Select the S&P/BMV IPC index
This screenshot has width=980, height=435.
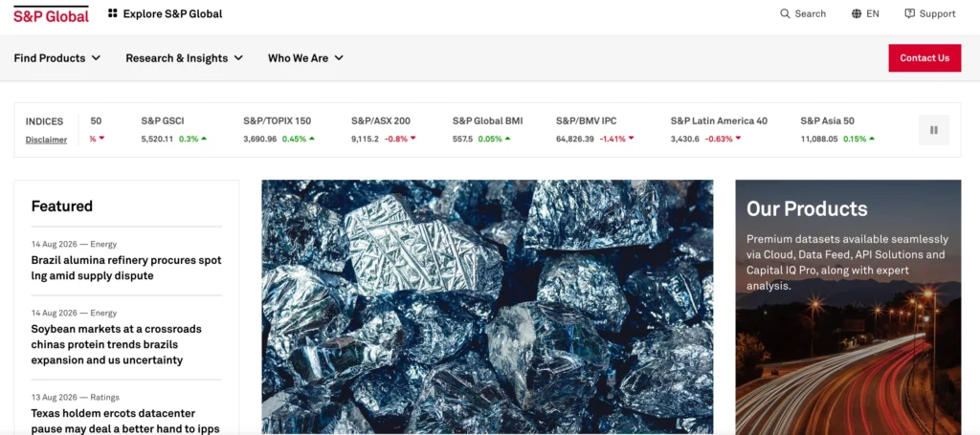point(587,121)
